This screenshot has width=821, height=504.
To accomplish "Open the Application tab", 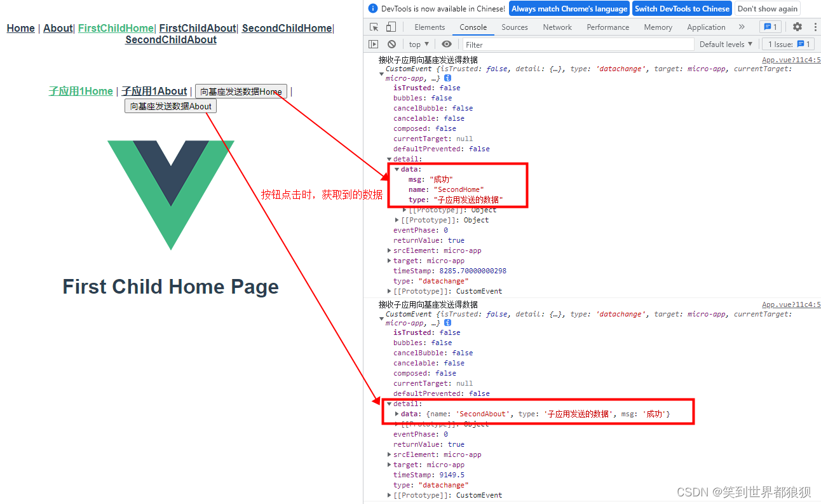I will coord(706,27).
